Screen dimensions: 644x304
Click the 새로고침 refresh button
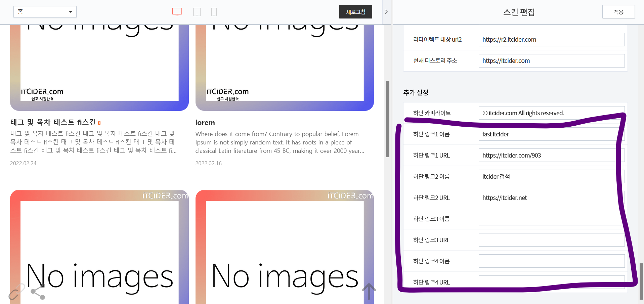pyautogui.click(x=356, y=12)
